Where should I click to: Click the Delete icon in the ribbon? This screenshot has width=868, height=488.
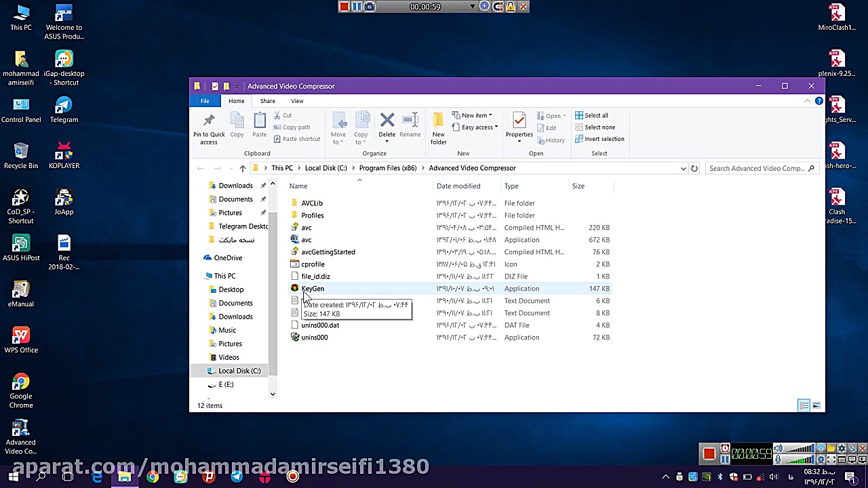(x=387, y=125)
